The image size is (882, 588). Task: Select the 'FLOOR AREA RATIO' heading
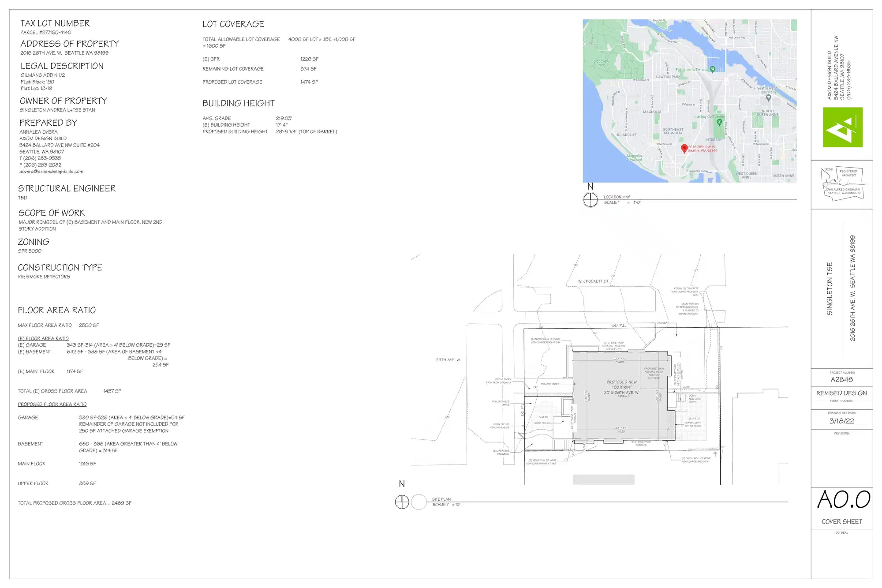point(57,311)
